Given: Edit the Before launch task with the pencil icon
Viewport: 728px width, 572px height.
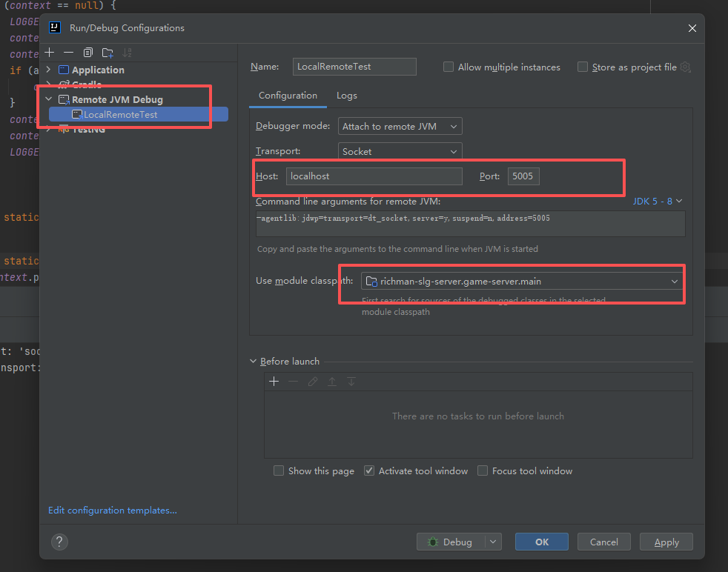Looking at the screenshot, I should coord(312,382).
